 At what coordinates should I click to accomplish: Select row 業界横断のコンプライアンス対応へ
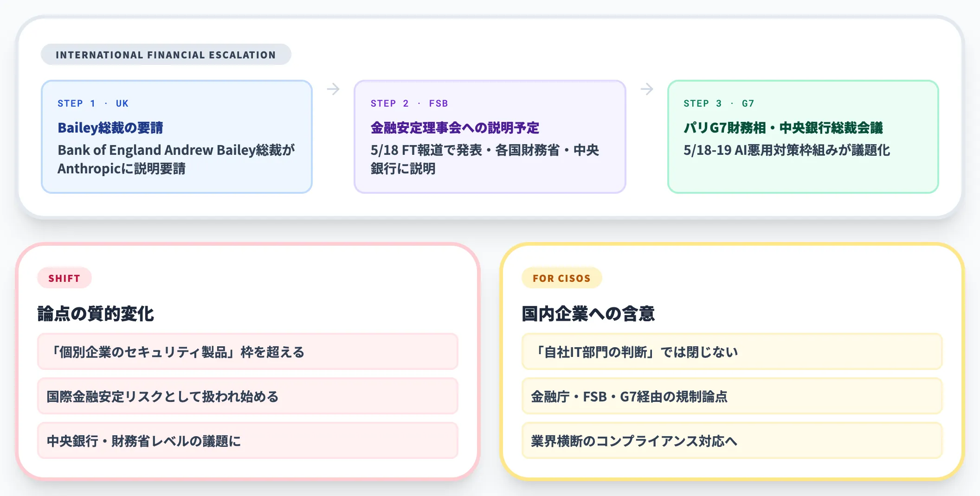coord(732,441)
